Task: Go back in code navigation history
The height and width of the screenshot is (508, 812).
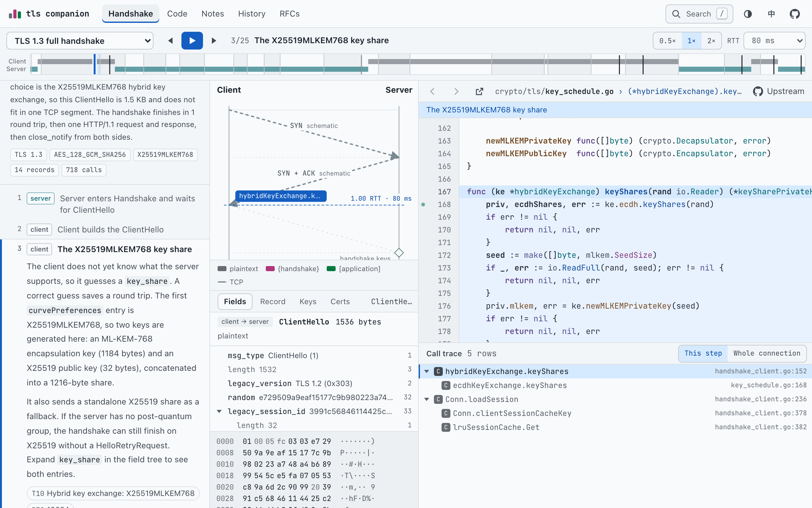Action: (x=433, y=91)
